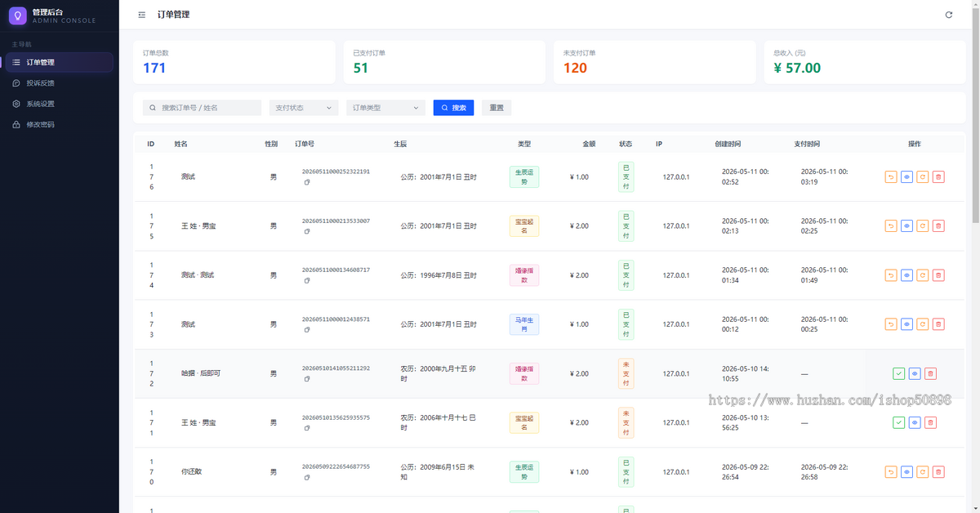Click the 未支付 status tag for order ID 172
The image size is (980, 513).
tap(626, 373)
